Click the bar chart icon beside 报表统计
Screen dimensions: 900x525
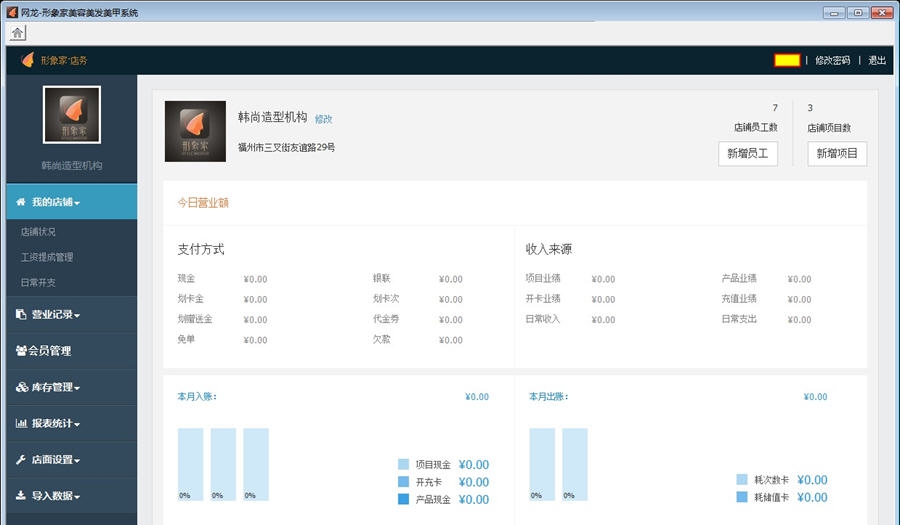pos(21,423)
